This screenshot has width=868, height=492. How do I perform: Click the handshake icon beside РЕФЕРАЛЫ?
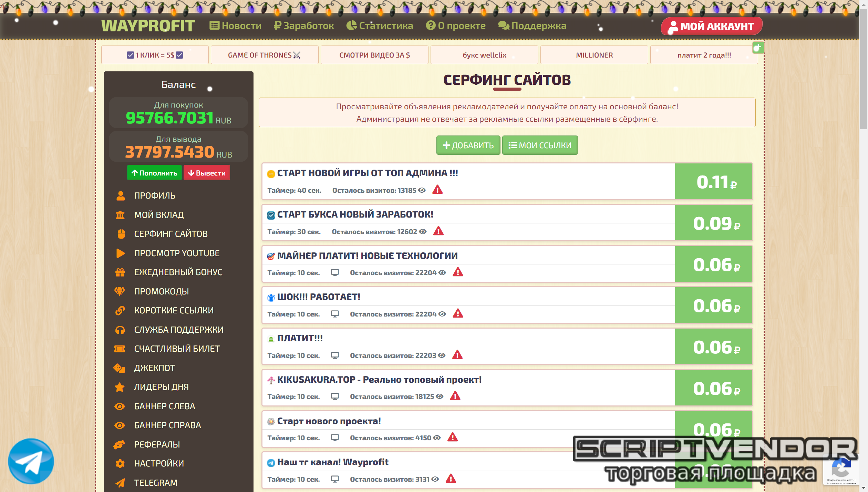(x=119, y=444)
